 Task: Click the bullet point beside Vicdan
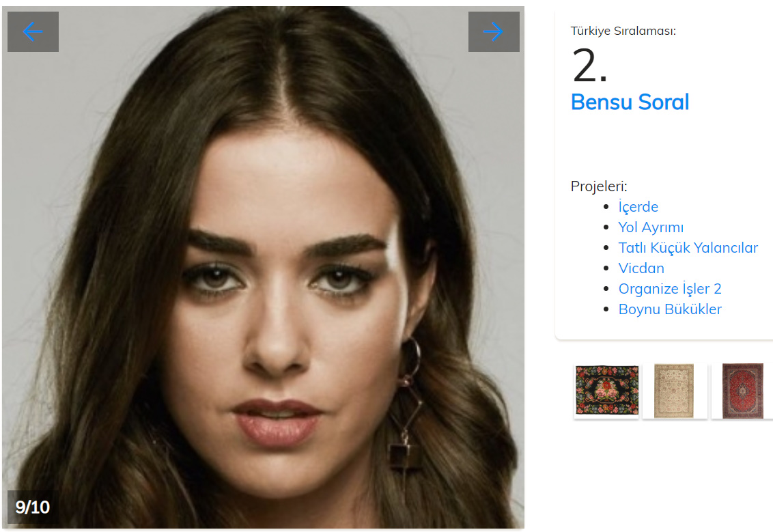pos(606,268)
